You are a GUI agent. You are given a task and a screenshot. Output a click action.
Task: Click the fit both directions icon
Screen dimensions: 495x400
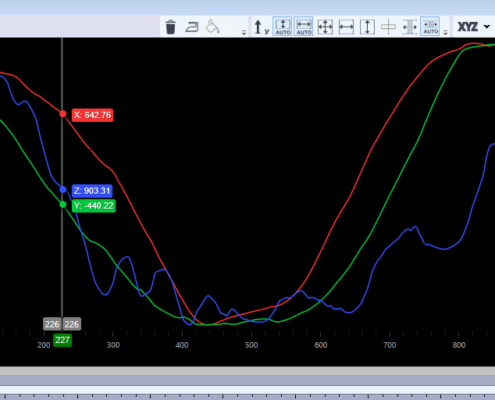325,27
